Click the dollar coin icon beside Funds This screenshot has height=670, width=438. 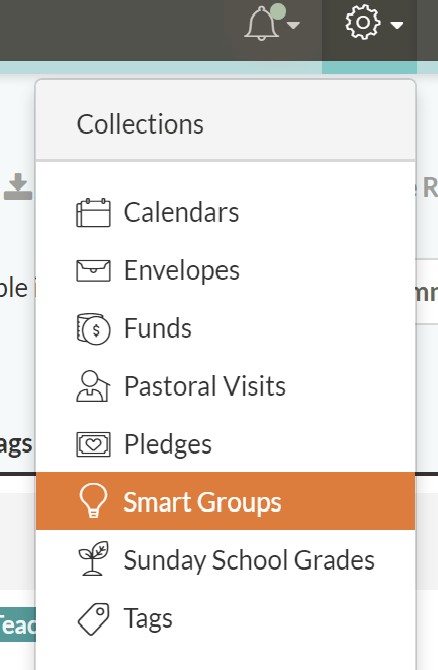[x=93, y=329]
